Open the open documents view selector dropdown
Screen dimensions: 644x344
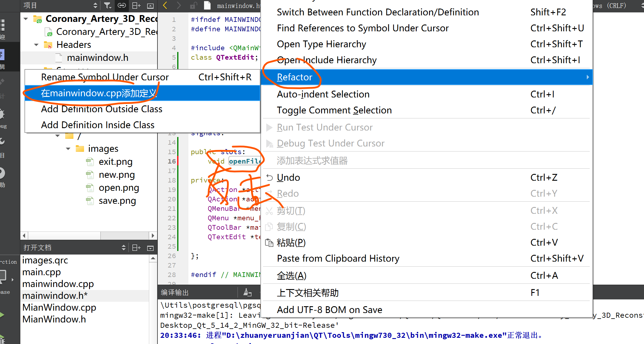coord(124,248)
